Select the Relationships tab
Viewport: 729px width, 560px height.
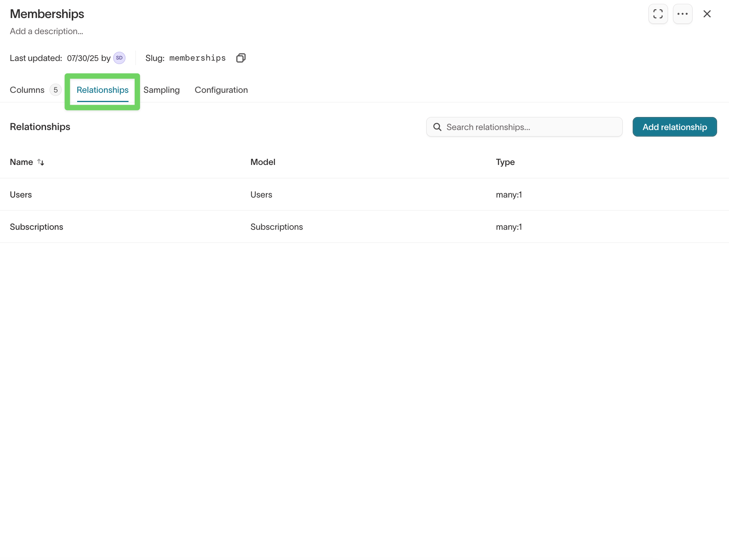(102, 90)
